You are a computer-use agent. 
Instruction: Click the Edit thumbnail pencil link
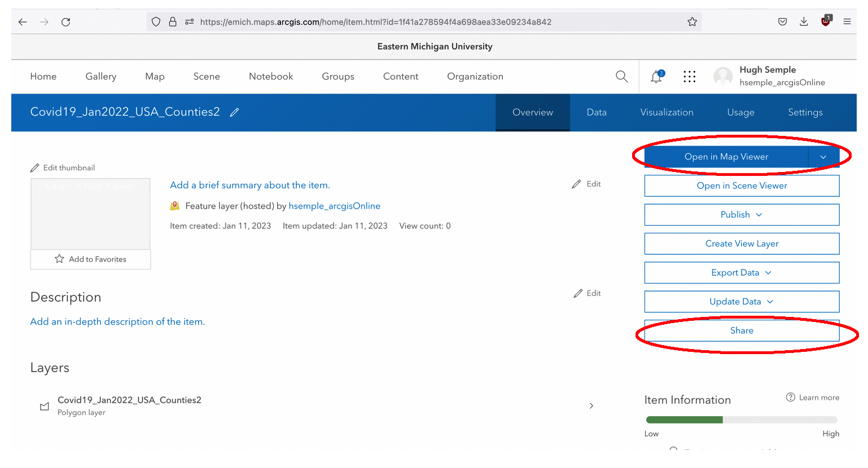click(x=63, y=168)
